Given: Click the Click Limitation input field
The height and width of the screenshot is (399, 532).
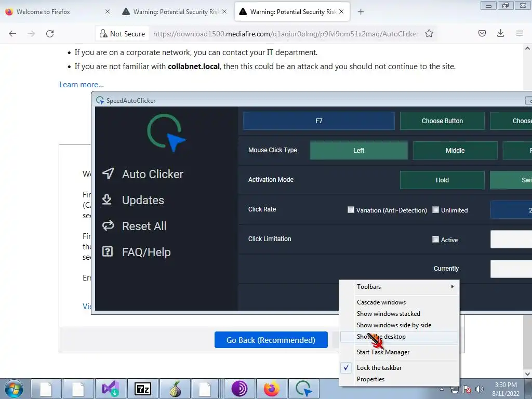Looking at the screenshot, I should tap(511, 239).
